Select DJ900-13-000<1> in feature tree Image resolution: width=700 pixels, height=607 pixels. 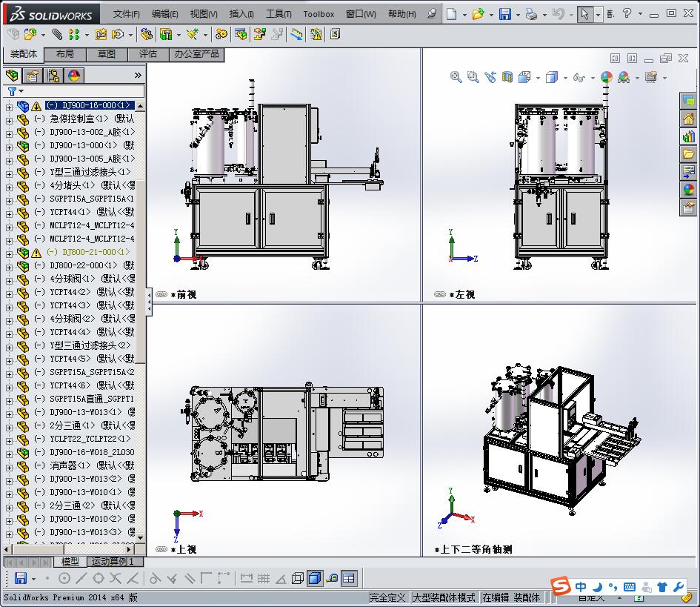click(x=84, y=145)
